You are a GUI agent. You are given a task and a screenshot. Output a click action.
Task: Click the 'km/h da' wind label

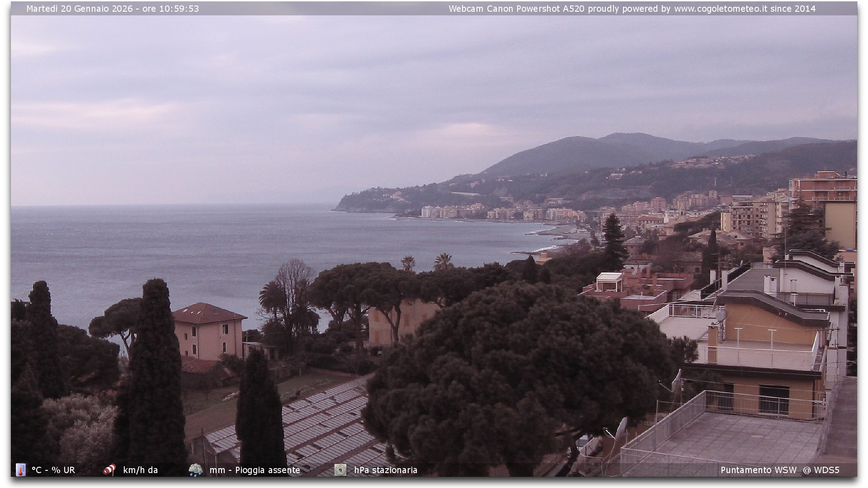pyautogui.click(x=140, y=470)
